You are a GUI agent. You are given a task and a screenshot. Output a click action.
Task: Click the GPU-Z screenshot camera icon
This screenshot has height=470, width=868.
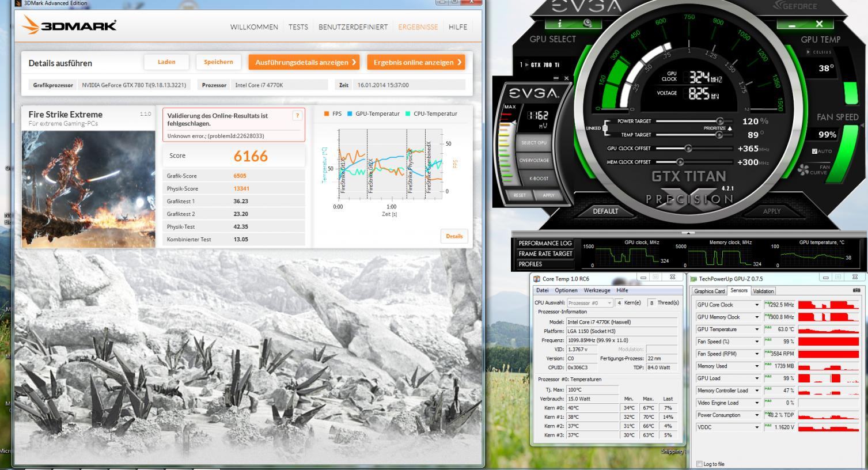856,290
